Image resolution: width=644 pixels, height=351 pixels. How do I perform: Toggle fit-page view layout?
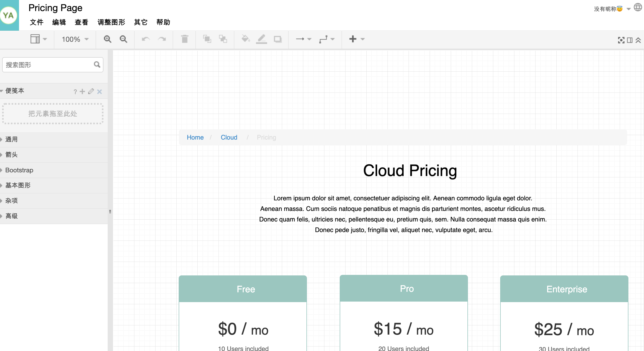[621, 40]
